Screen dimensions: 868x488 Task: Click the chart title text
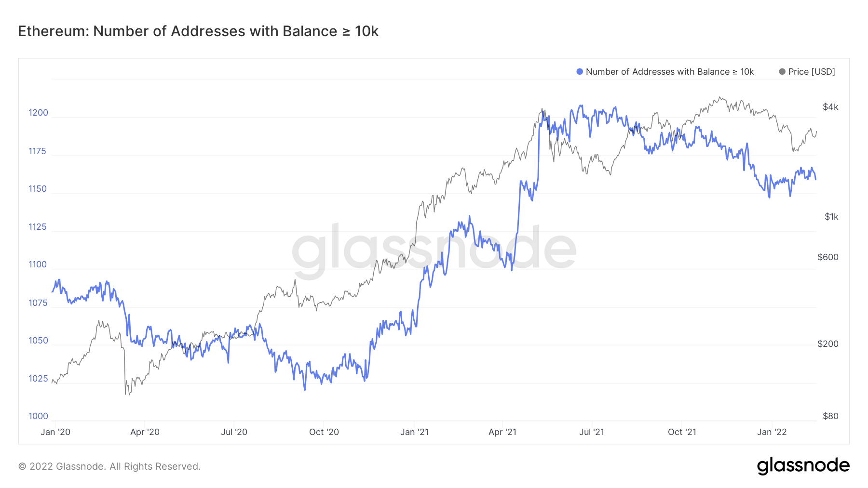(198, 31)
